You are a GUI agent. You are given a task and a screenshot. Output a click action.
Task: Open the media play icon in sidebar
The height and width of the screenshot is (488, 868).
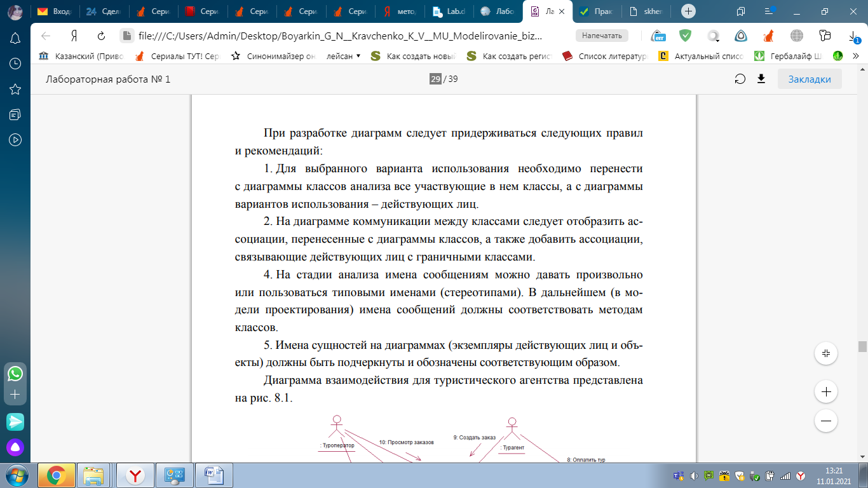(x=15, y=140)
